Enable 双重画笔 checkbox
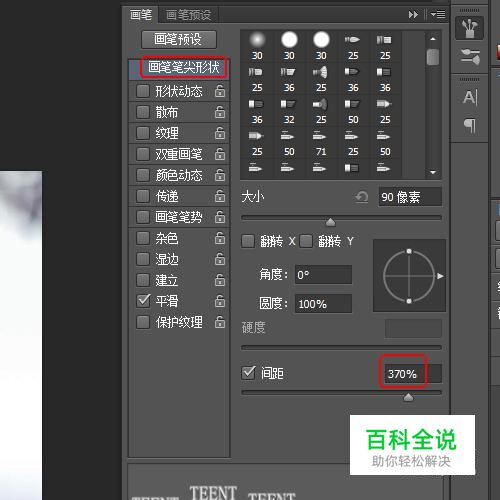The width and height of the screenshot is (500, 500). [143, 154]
